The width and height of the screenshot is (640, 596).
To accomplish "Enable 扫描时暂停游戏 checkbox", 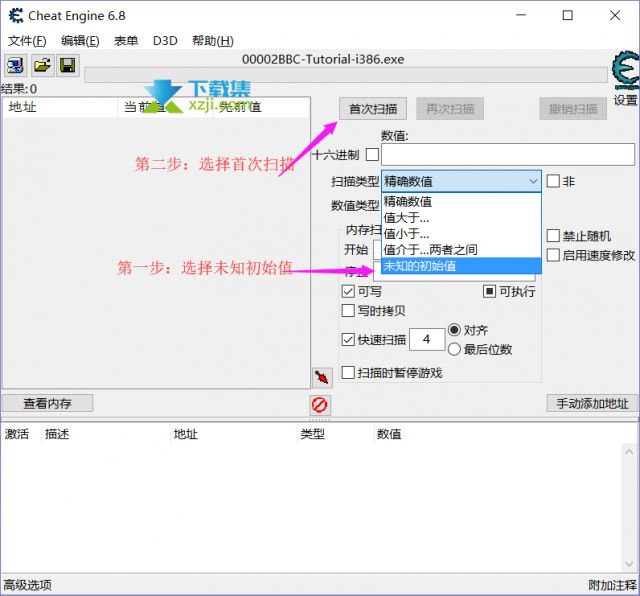I will tap(348, 373).
